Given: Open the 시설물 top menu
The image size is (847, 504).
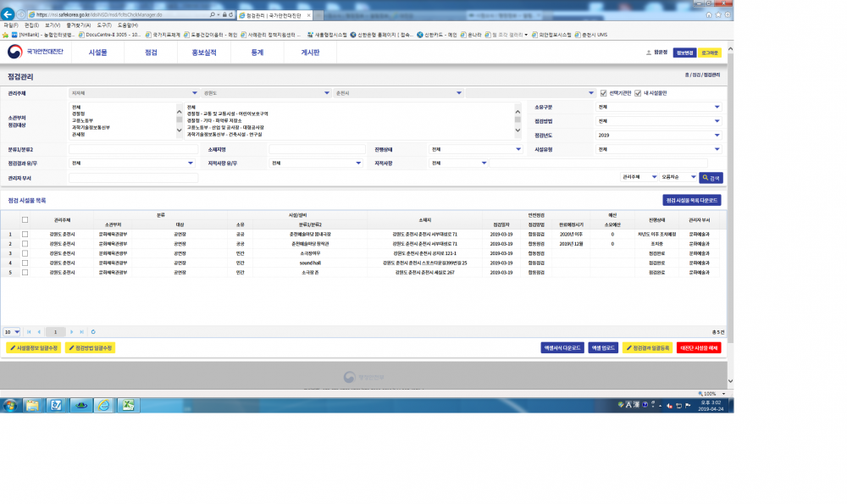Looking at the screenshot, I should [x=97, y=53].
